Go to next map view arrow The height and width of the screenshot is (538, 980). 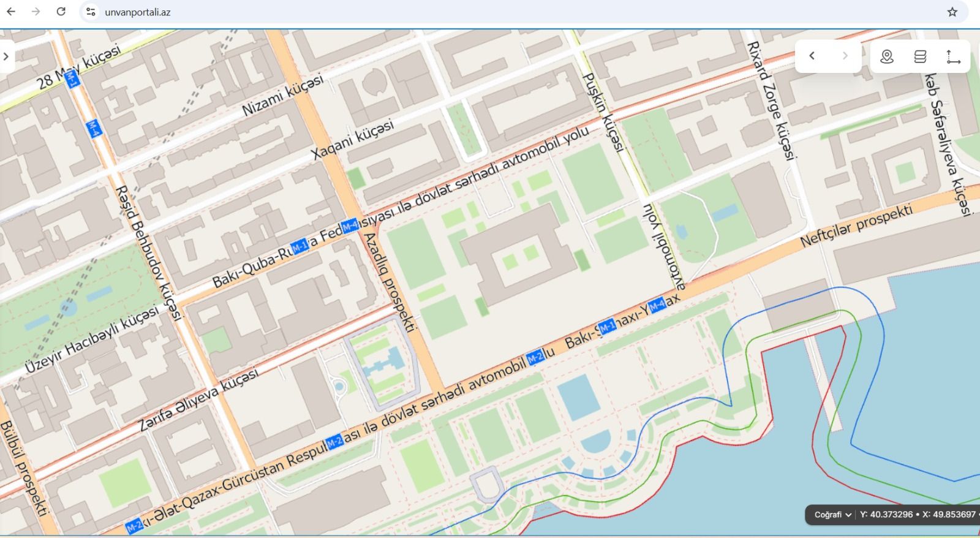click(845, 56)
